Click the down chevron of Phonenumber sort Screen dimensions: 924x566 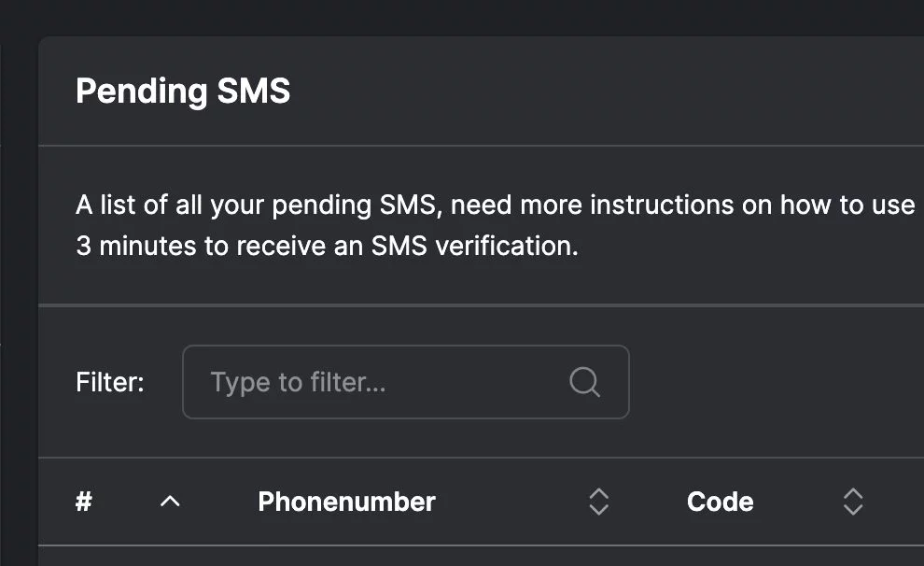click(598, 510)
